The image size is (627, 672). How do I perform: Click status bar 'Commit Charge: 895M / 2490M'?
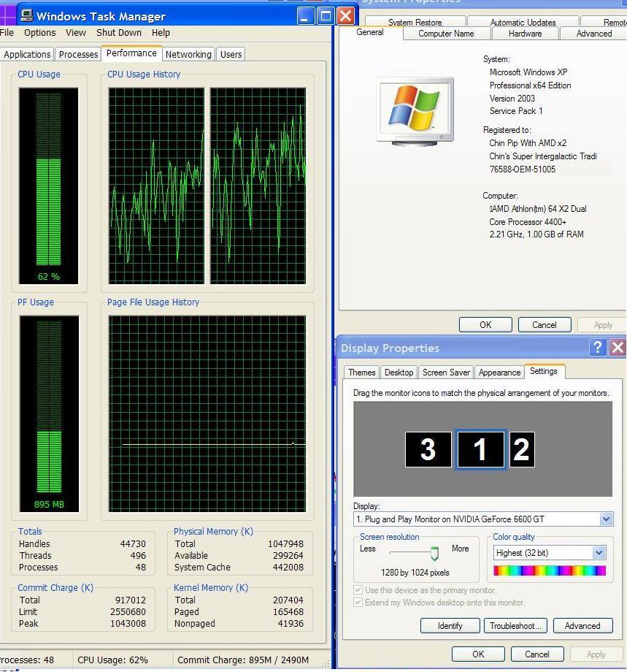(x=243, y=660)
